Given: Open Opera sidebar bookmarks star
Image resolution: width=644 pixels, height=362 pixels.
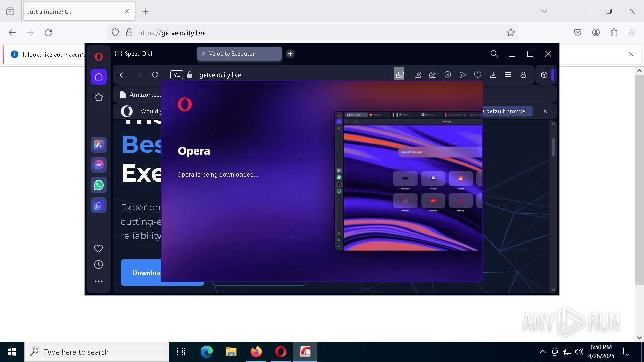Looking at the screenshot, I should (x=99, y=97).
